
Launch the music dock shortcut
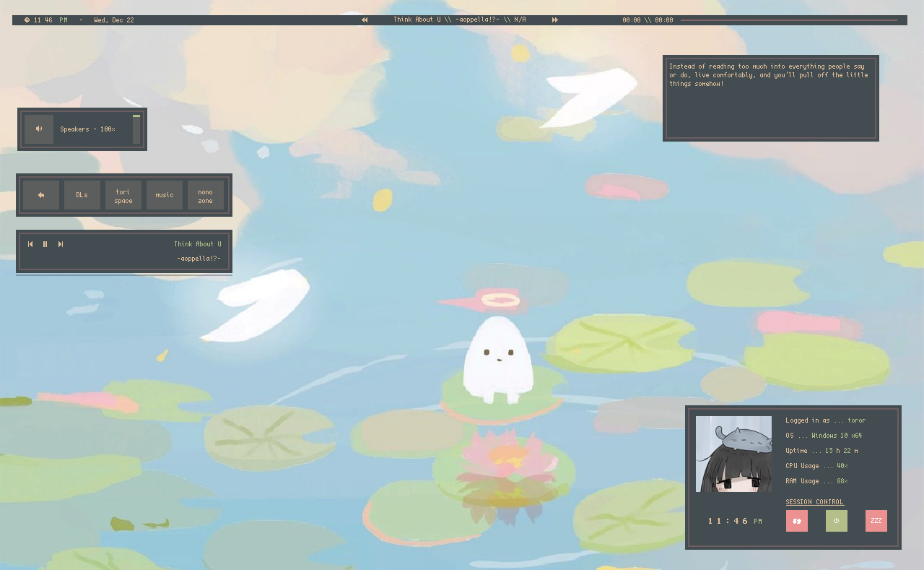click(164, 194)
